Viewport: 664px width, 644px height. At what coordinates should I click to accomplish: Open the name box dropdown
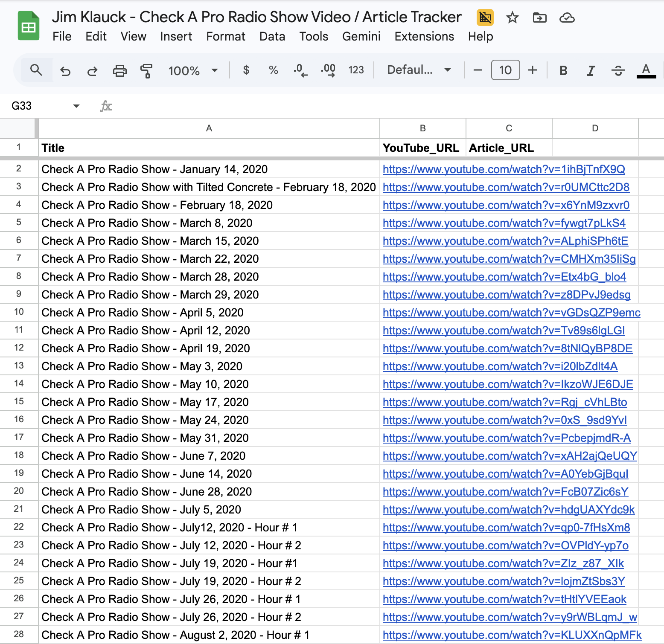point(76,105)
